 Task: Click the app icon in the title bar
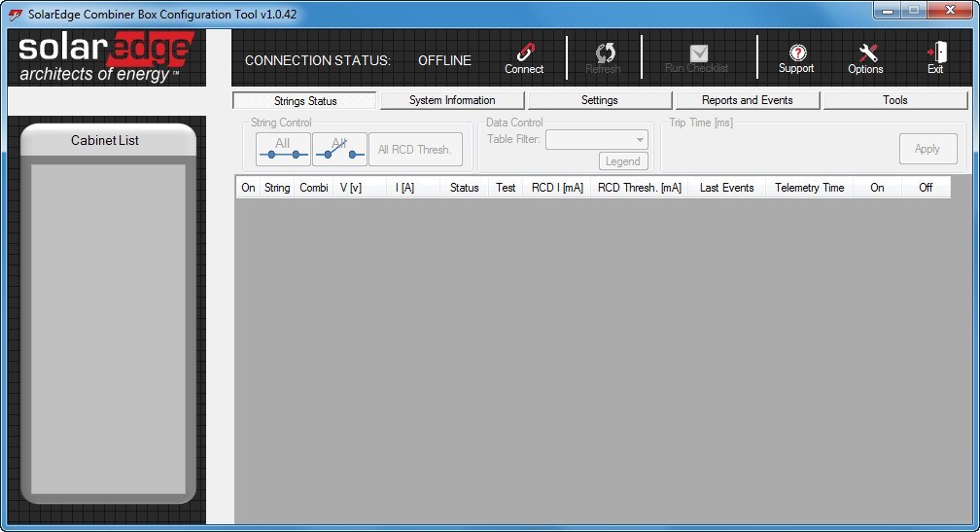pyautogui.click(x=15, y=15)
